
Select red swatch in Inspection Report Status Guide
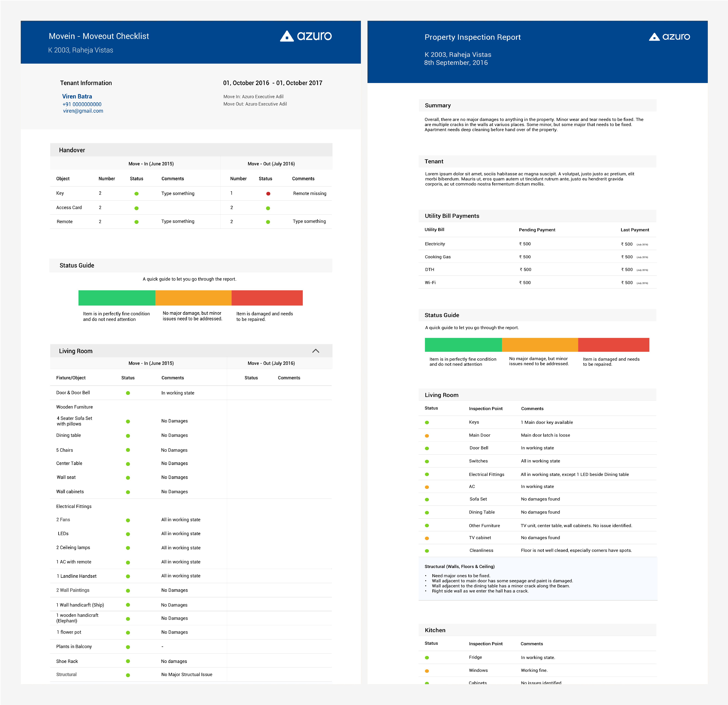pyautogui.click(x=614, y=345)
